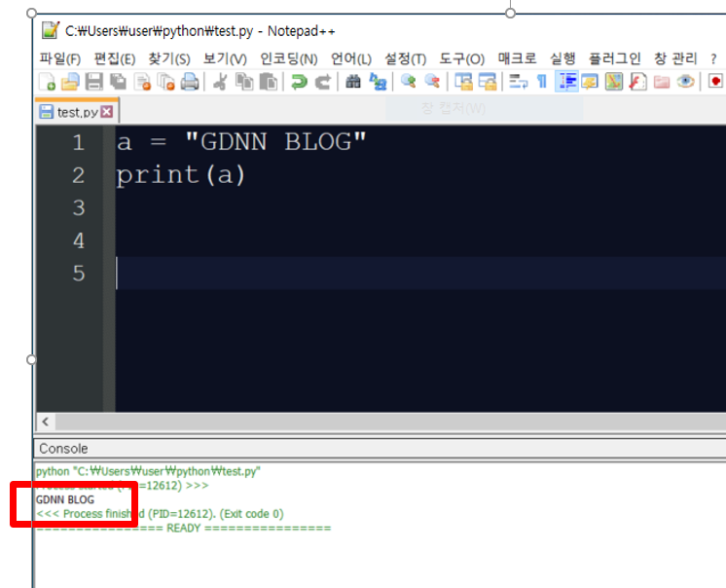Click the Zoom In magnifier icon
This screenshot has width=726, height=588.
pos(409,82)
